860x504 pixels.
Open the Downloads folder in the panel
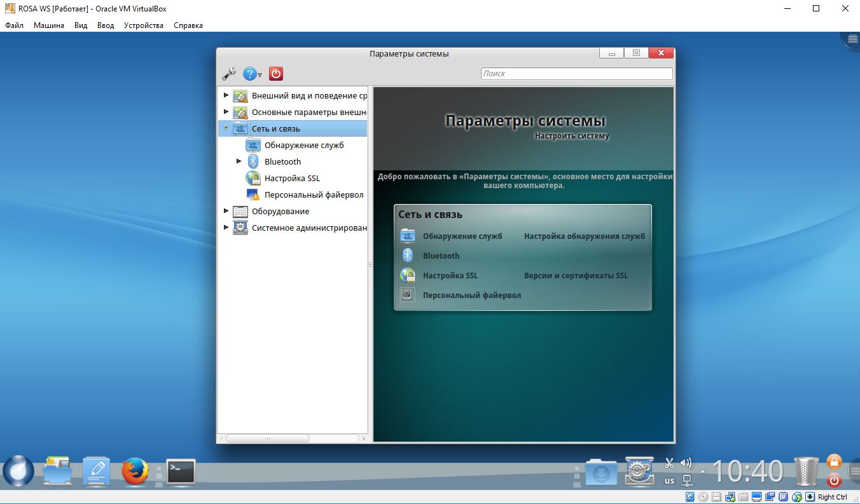(601, 472)
